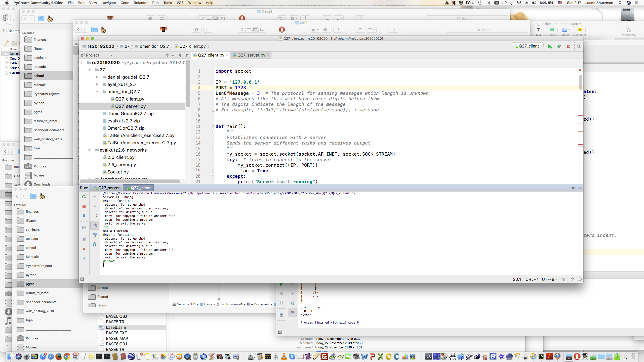Pin the current Run tab

tap(84, 239)
